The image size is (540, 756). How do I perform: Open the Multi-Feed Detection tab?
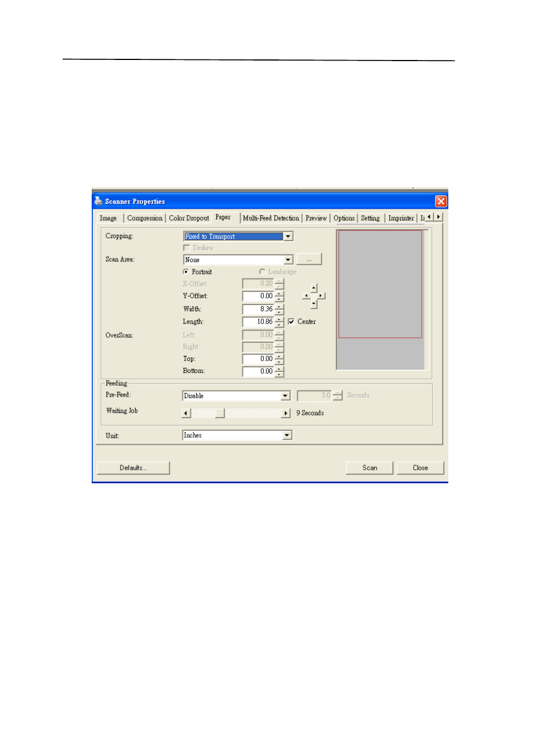tap(271, 218)
